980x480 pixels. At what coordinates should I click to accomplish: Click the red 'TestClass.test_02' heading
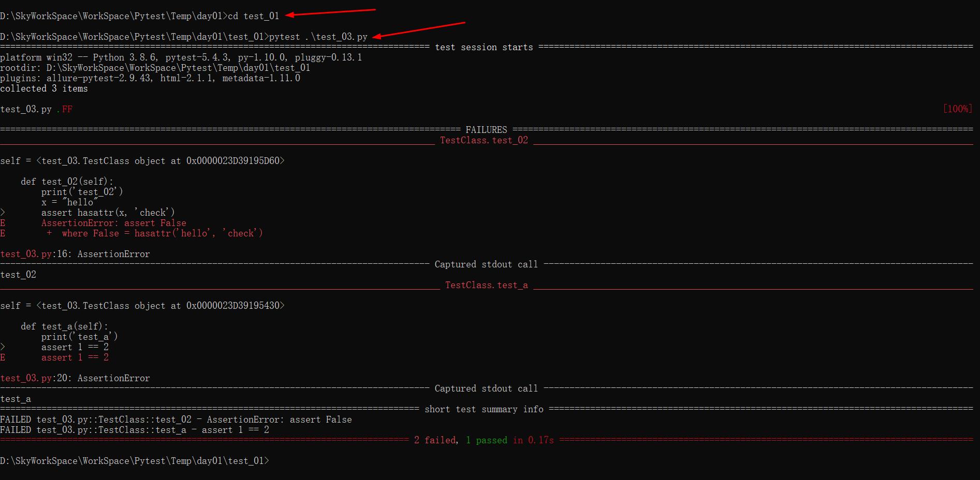(484, 140)
